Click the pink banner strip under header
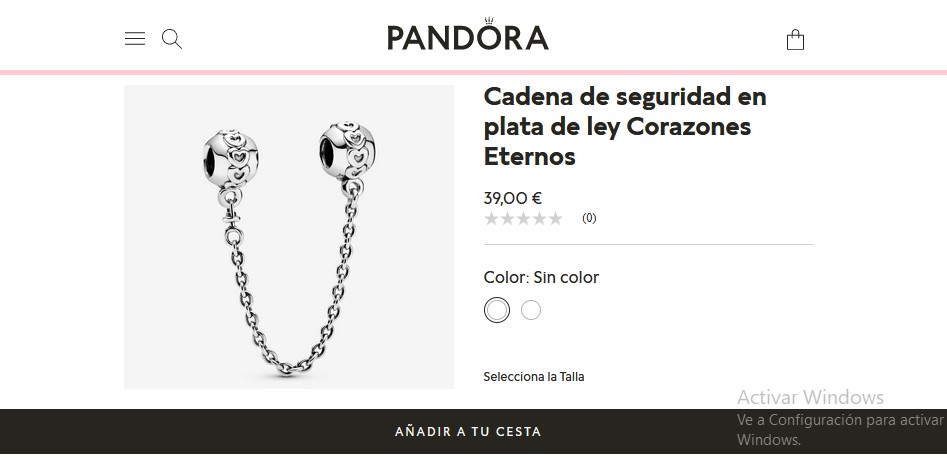This screenshot has width=947, height=458. point(474,73)
